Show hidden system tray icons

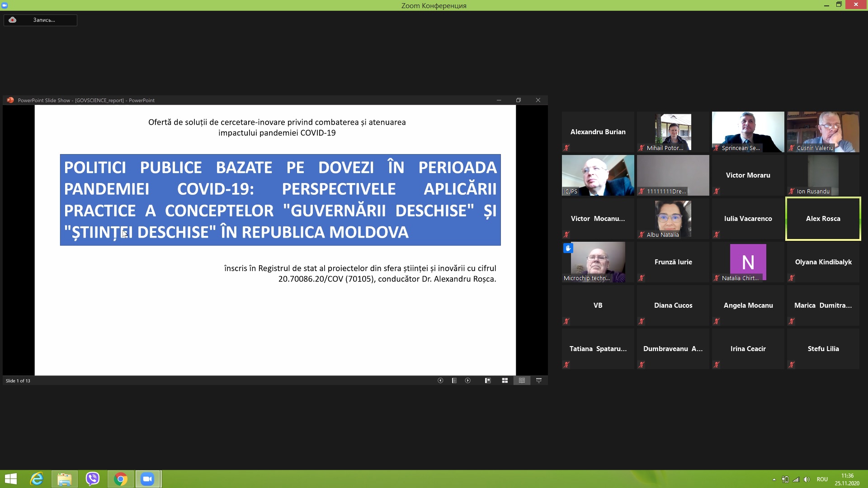click(x=774, y=479)
